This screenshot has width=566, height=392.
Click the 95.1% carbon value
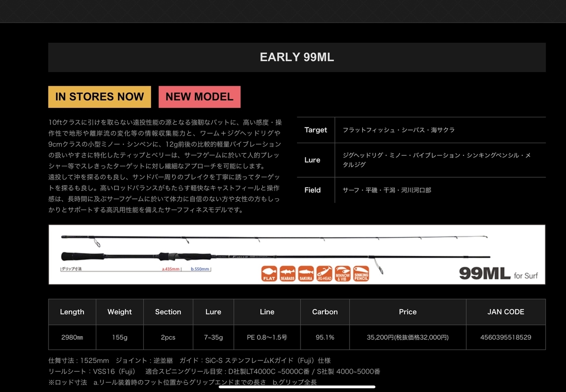click(x=325, y=337)
